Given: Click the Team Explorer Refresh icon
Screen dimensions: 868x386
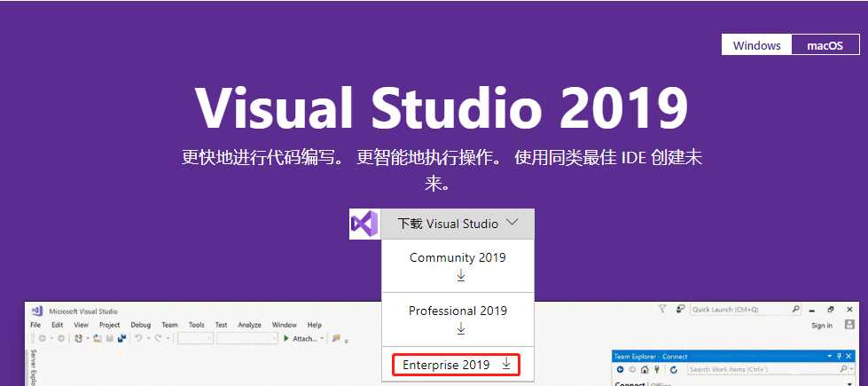Looking at the screenshot, I should coord(674,369).
